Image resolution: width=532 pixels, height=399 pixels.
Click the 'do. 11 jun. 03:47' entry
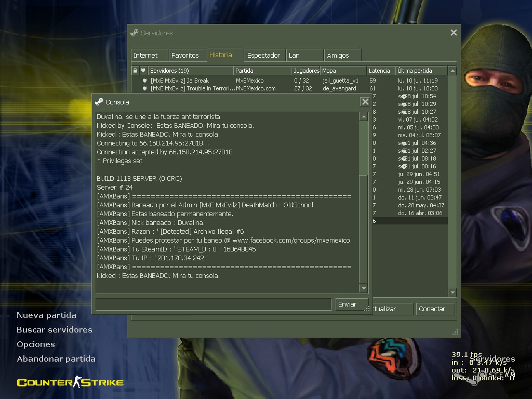coord(420,197)
